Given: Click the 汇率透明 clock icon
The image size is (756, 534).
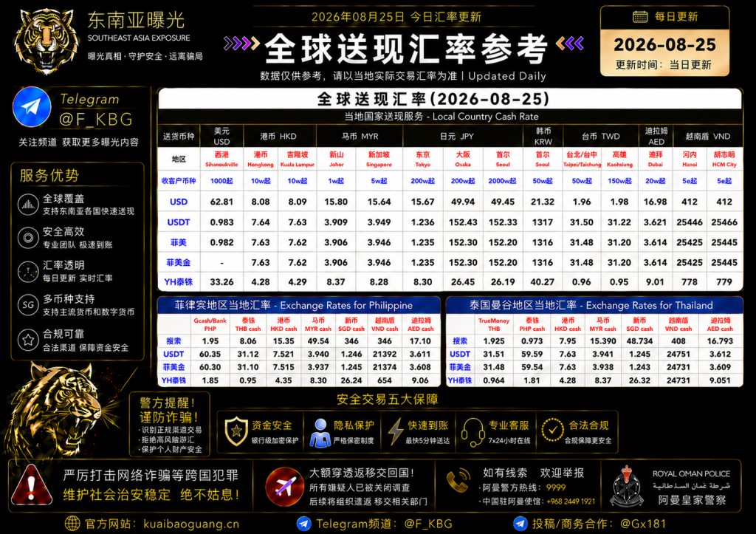Looking at the screenshot, I should [x=28, y=272].
